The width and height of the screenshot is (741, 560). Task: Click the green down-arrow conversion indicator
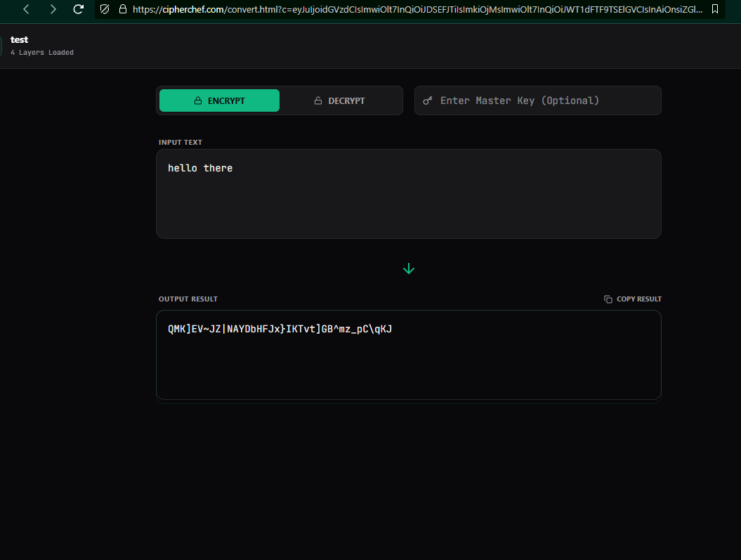408,268
